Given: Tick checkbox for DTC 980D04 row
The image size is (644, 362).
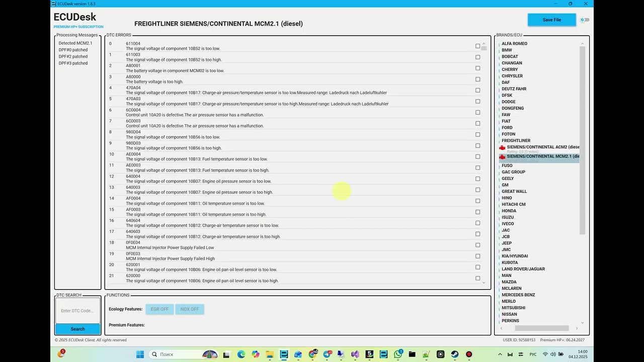Looking at the screenshot, I should [x=478, y=135].
